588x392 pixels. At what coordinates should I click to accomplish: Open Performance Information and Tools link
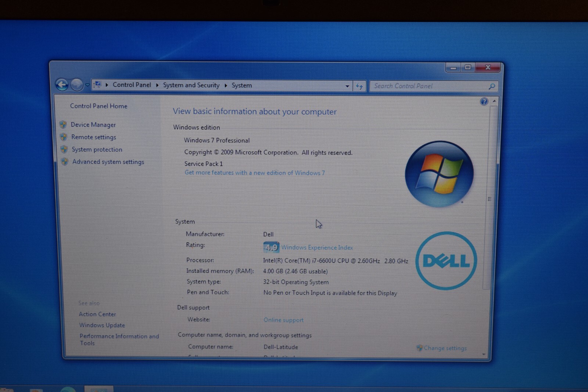click(x=119, y=339)
